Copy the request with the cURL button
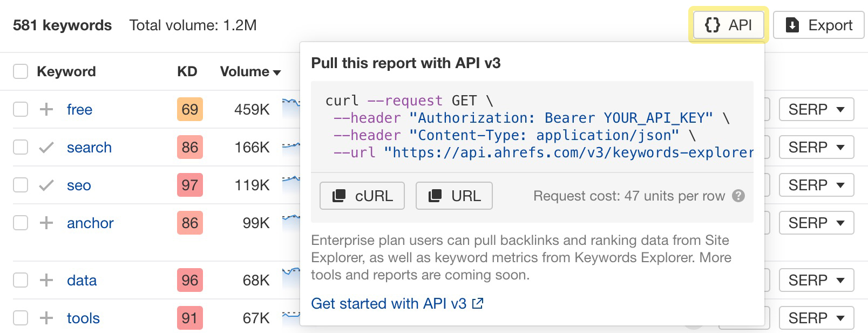Image resolution: width=868 pixels, height=333 pixels. pyautogui.click(x=362, y=196)
